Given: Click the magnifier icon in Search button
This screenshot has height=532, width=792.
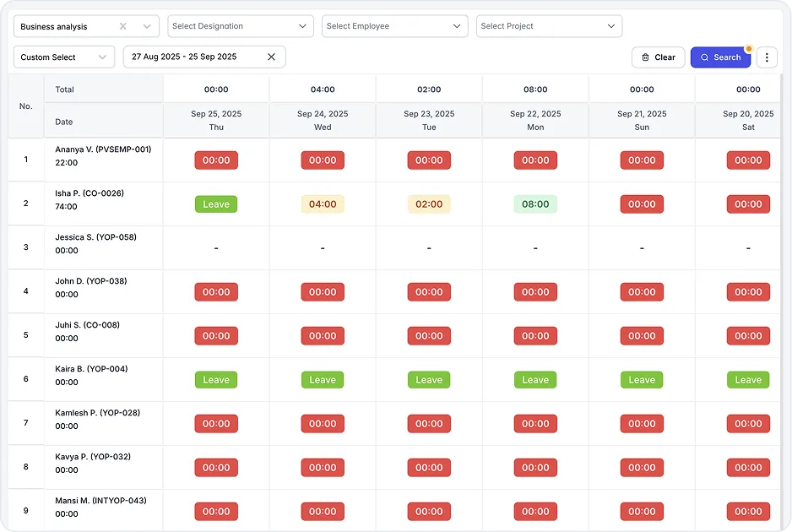Looking at the screenshot, I should coord(704,57).
